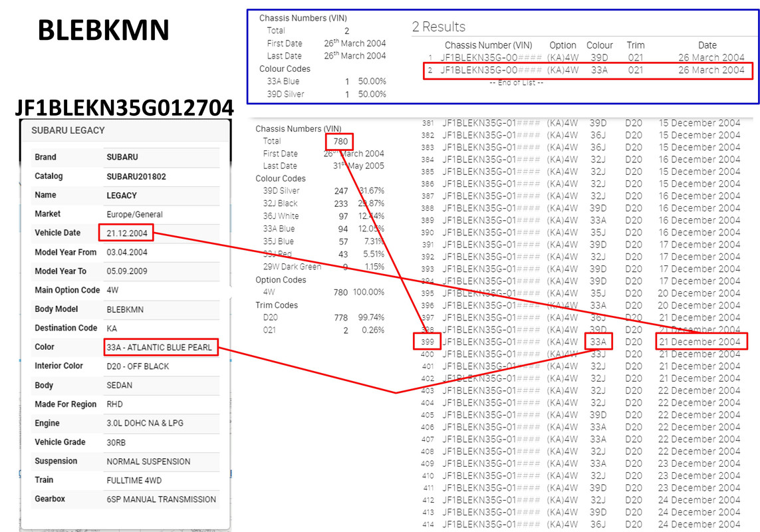Click Model Year From value '03.04.2004'
The width and height of the screenshot is (760, 532).
point(126,252)
